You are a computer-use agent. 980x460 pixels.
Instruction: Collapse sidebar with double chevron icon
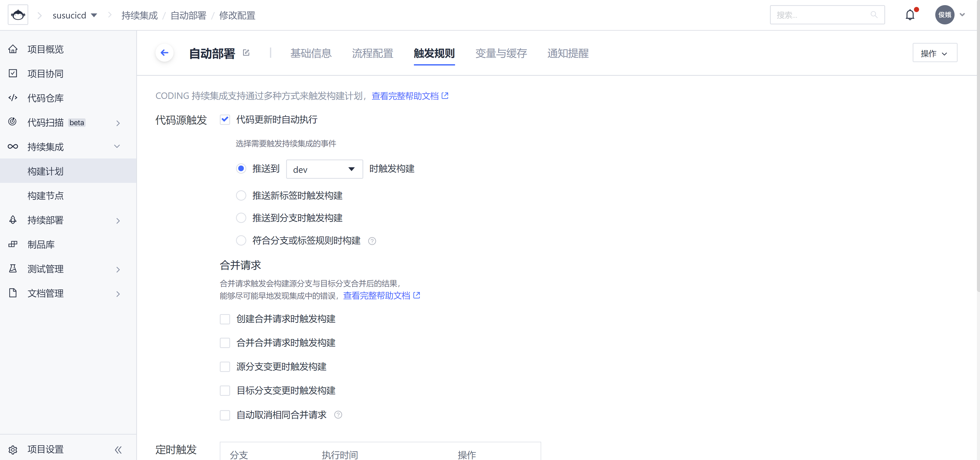click(x=118, y=450)
